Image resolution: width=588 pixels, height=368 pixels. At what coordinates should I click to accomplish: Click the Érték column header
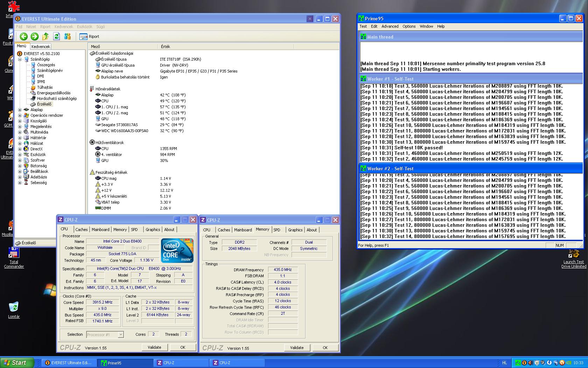(x=226, y=46)
